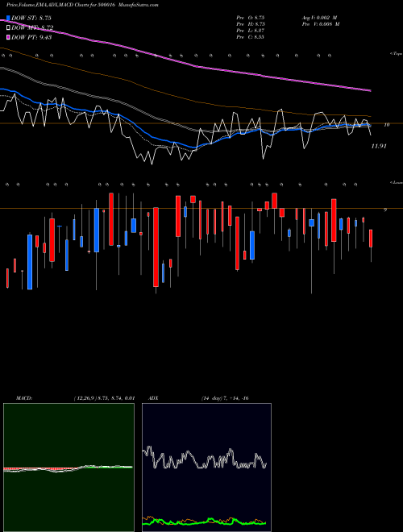Viewport: 403px width, 532px height.
Task: Click the ADX panel heading
Action: click(154, 398)
